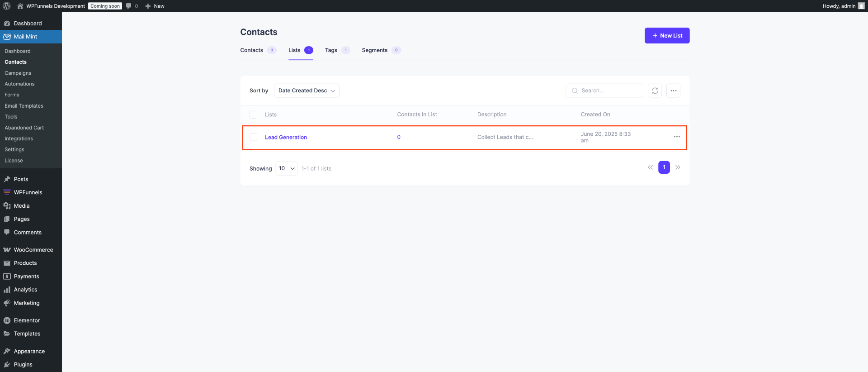
Task: Select all lists checkbox in header
Action: coord(253,114)
